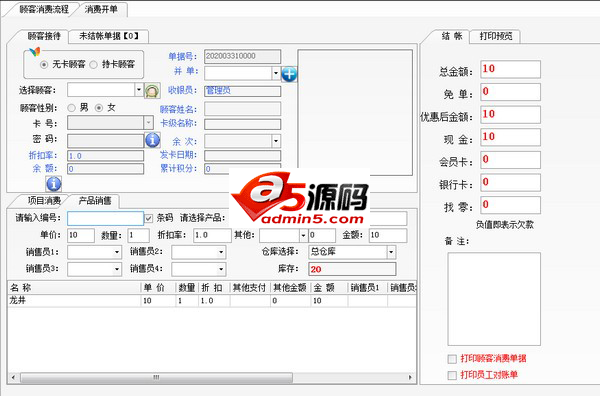Click the 收银员 field
This screenshot has height=396, width=600.
click(242, 91)
